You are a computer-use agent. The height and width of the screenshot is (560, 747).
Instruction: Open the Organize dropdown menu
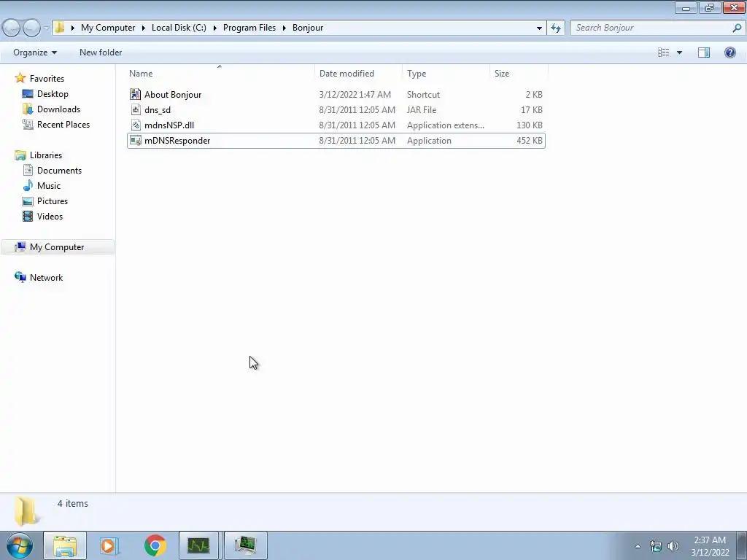(x=35, y=52)
